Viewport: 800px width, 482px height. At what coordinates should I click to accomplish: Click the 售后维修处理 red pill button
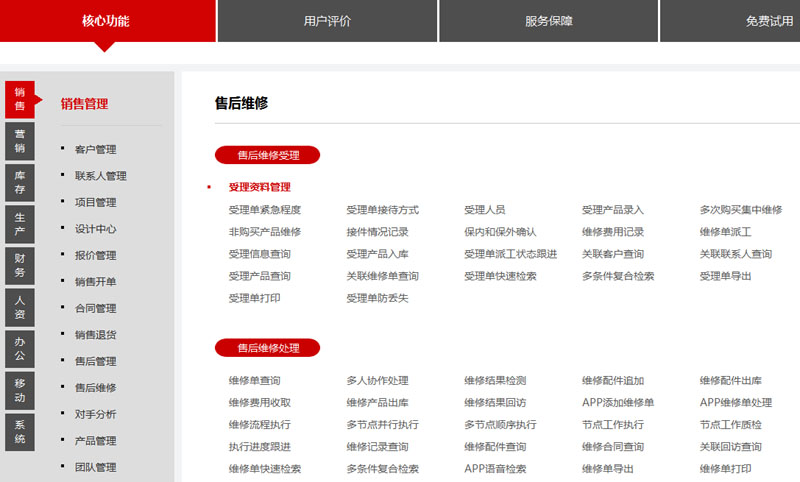click(x=267, y=348)
